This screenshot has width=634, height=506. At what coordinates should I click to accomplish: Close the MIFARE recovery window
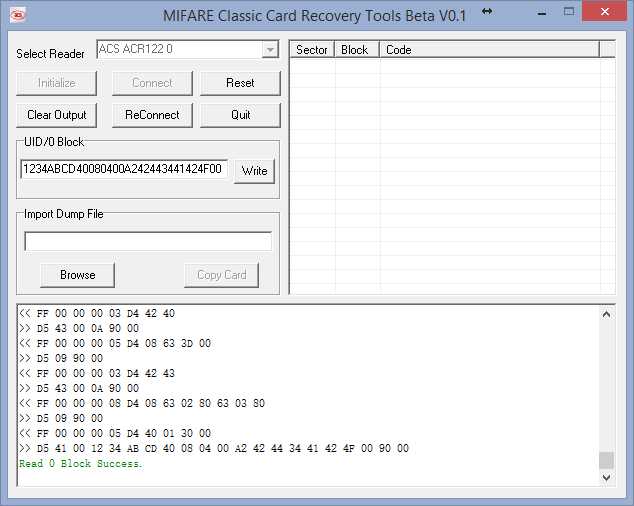[604, 12]
